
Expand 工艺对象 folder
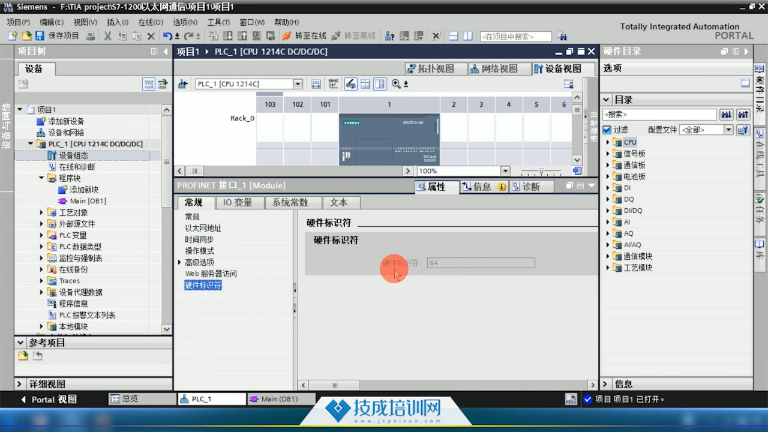point(42,213)
